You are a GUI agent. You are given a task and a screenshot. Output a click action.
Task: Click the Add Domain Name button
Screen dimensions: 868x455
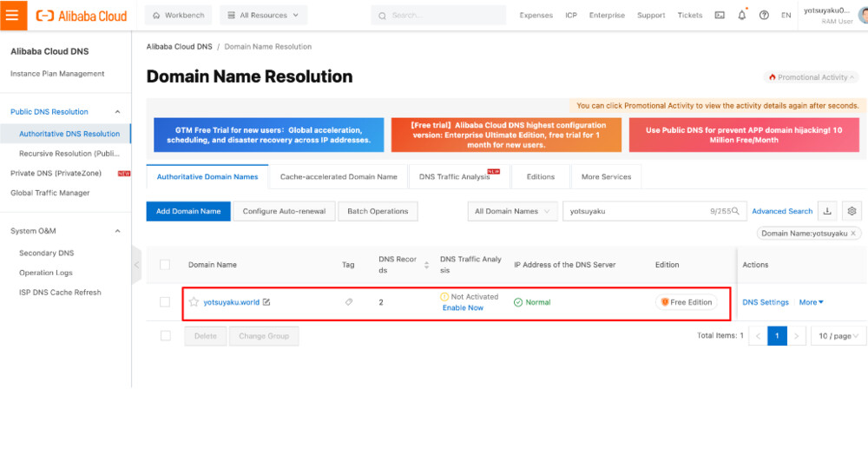tap(188, 211)
